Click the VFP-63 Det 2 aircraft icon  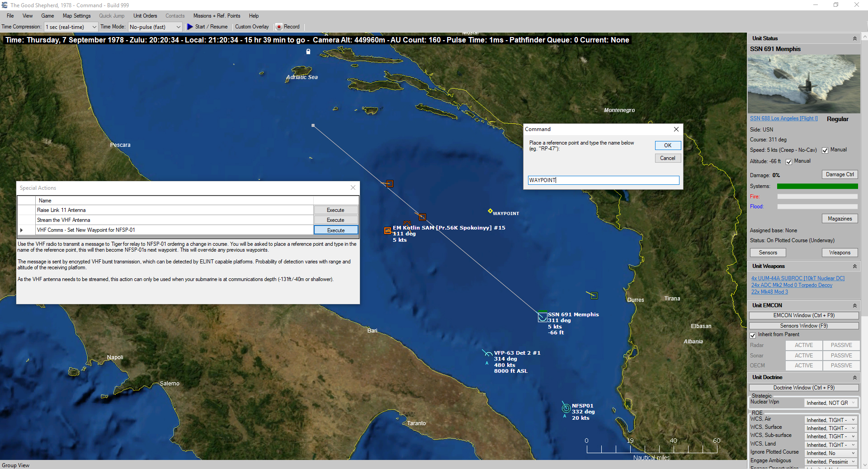pyautogui.click(x=488, y=355)
